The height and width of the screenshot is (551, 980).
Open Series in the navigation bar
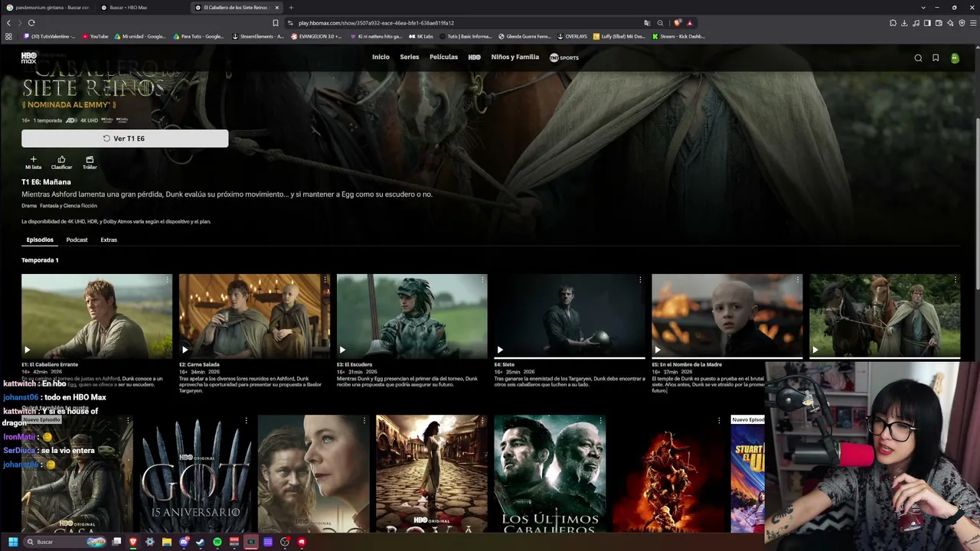pos(410,57)
